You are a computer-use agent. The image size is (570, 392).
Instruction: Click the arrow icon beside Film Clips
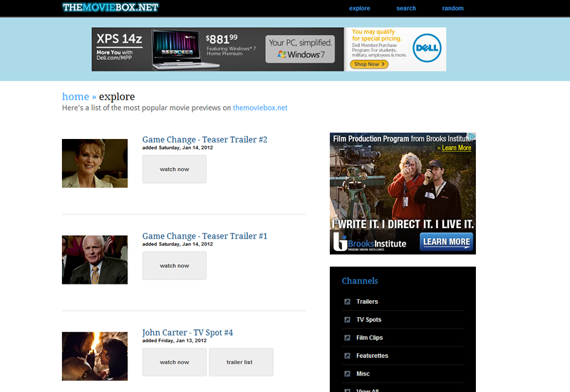(347, 337)
